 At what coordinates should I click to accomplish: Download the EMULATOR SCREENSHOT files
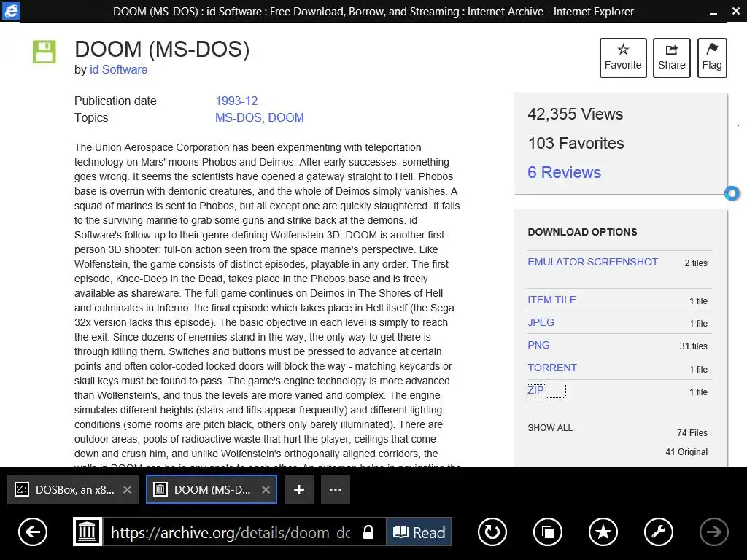tap(592, 262)
